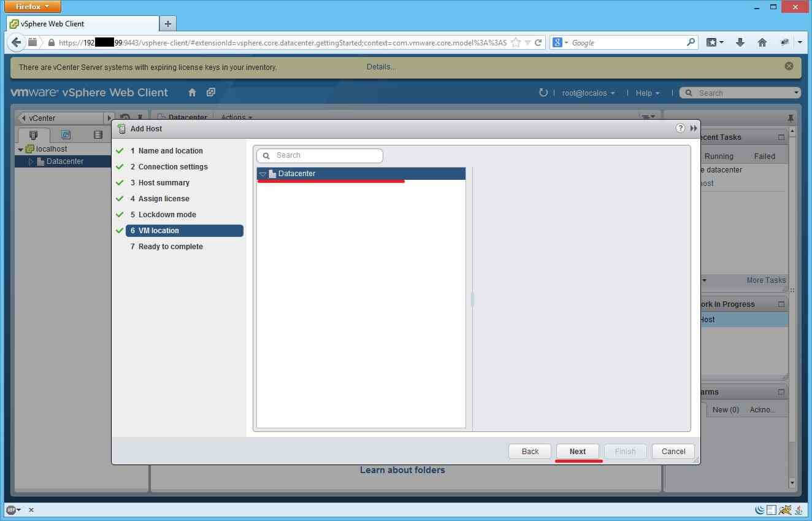Open the Help dropdown menu
The height and width of the screenshot is (521, 812).
coord(648,93)
